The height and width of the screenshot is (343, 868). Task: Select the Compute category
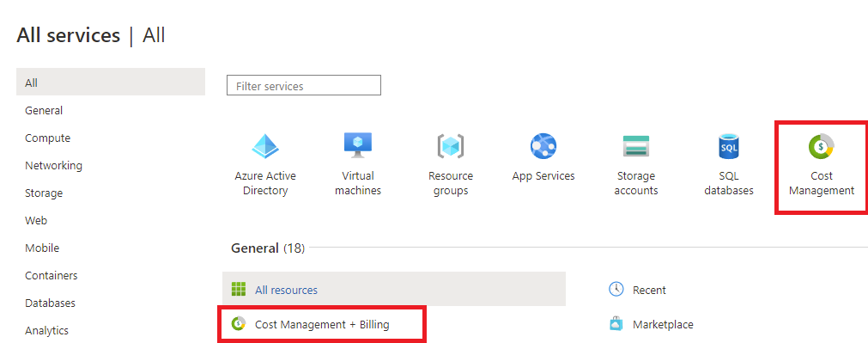(x=47, y=138)
